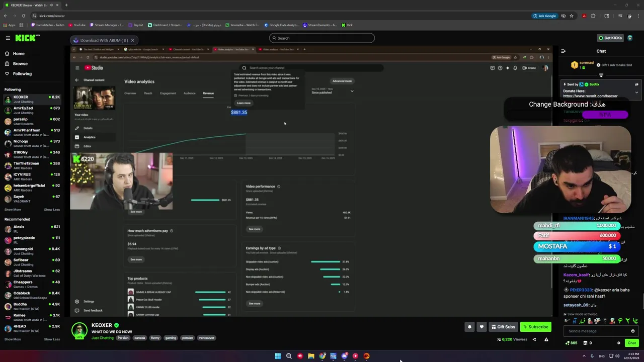Show Less following channels
This screenshot has height=362, width=644.
pyautogui.click(x=52, y=210)
